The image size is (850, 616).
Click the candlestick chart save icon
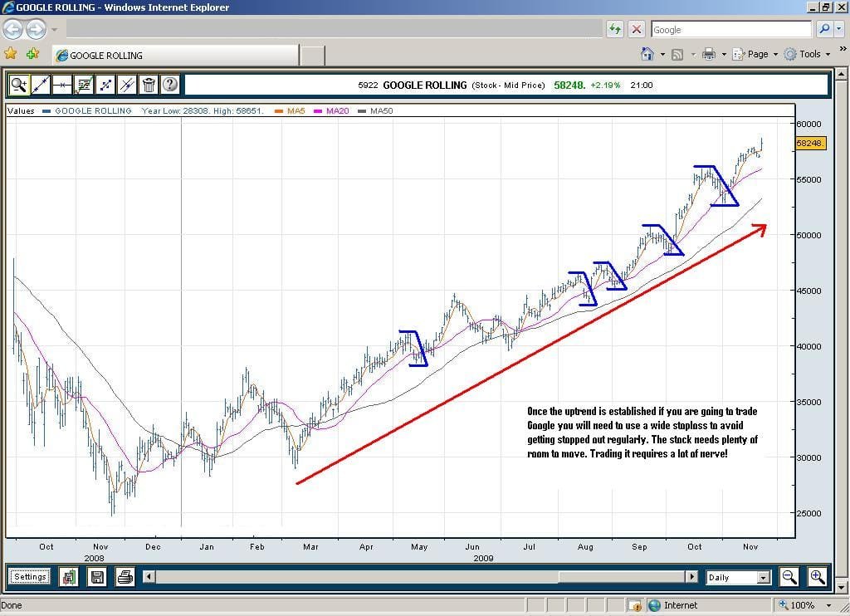(x=69, y=577)
